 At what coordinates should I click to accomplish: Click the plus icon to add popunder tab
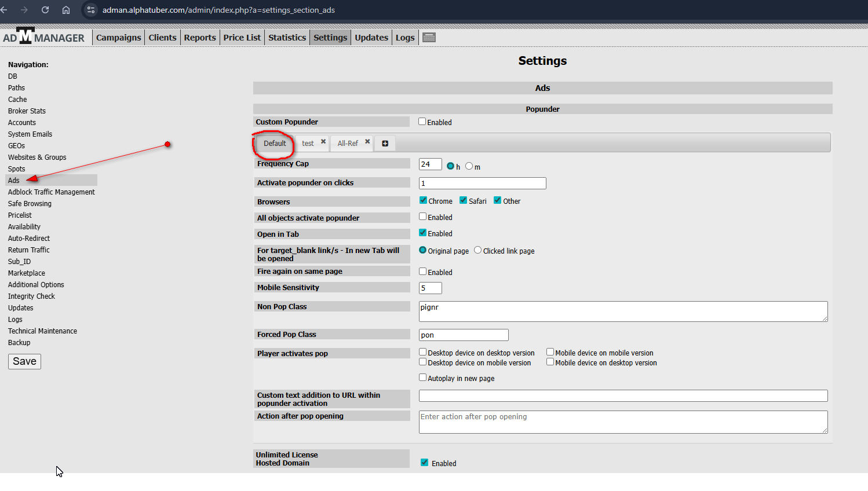(x=385, y=144)
